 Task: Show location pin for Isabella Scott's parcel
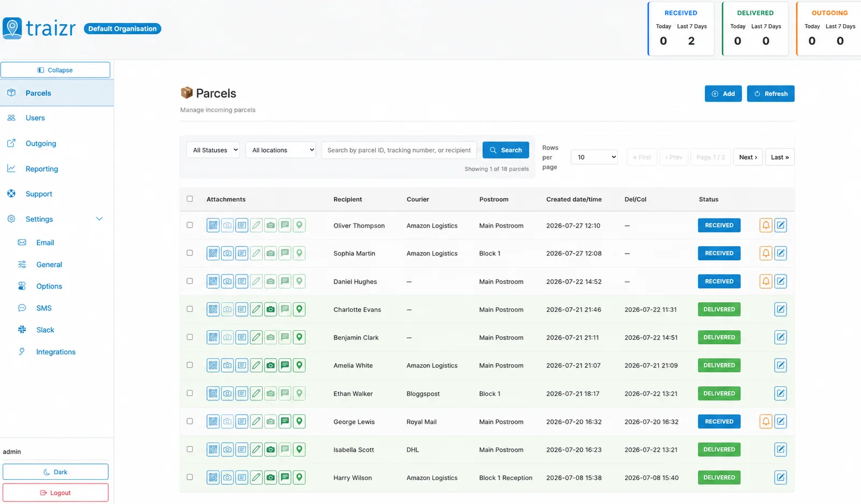(299, 449)
